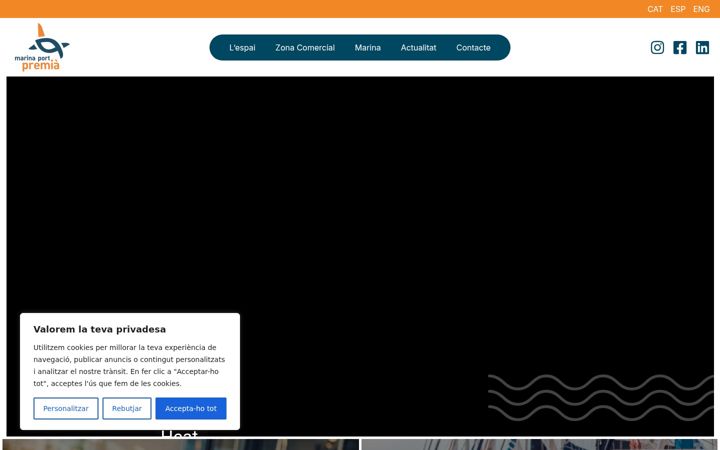Open the Marina menu item
Image resolution: width=720 pixels, height=450 pixels.
367,48
